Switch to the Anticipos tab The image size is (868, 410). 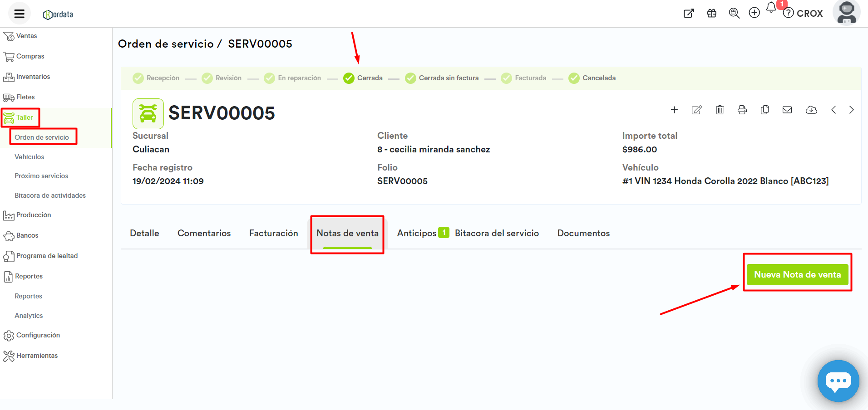pos(417,233)
